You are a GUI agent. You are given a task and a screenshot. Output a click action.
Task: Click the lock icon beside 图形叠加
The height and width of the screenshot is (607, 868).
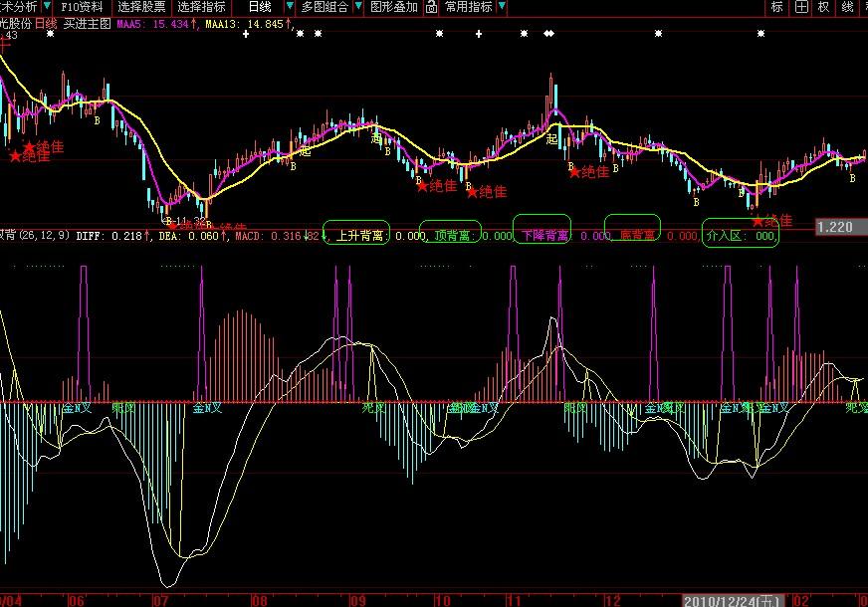coord(430,7)
